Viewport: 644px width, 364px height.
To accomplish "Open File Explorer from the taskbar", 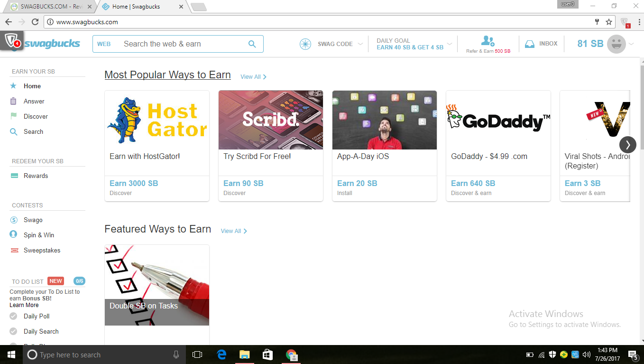I will tap(244, 355).
